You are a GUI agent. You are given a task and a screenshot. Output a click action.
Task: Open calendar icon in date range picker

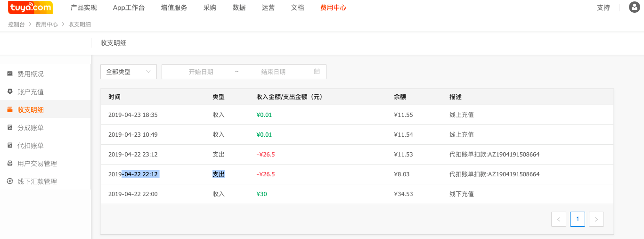point(317,72)
